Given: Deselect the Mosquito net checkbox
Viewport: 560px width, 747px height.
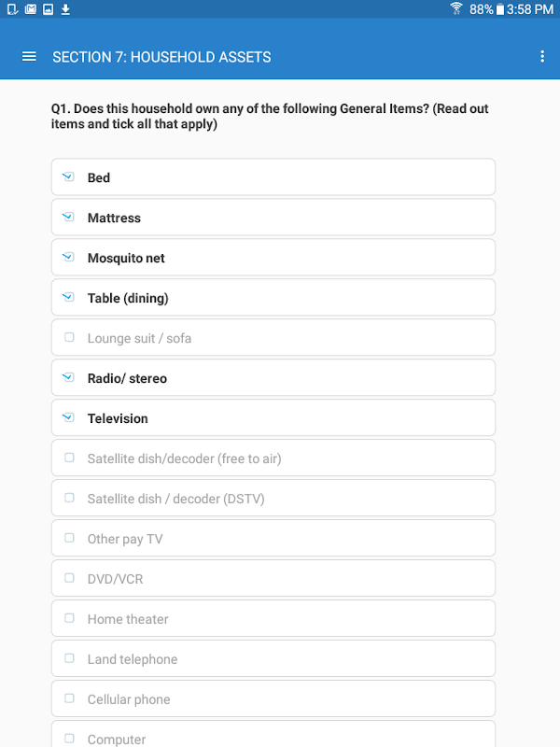Looking at the screenshot, I should click(x=68, y=258).
